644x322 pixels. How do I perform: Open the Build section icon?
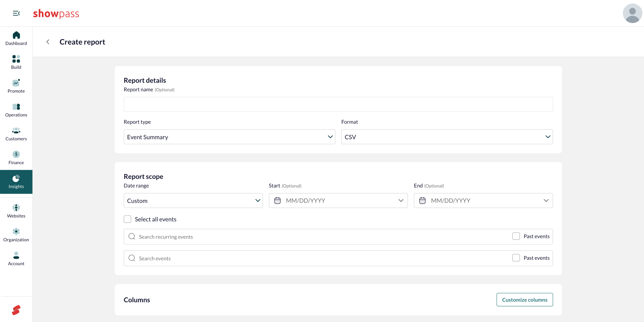[16, 59]
